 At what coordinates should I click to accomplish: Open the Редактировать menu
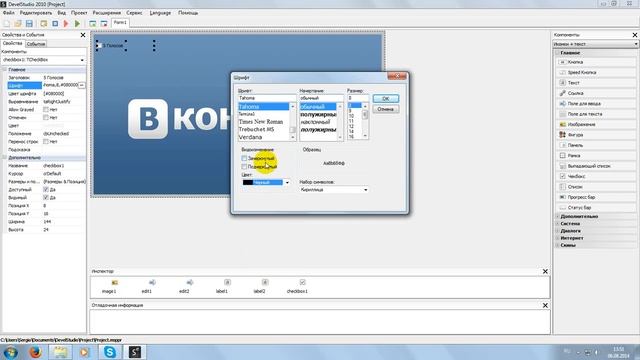tap(36, 13)
